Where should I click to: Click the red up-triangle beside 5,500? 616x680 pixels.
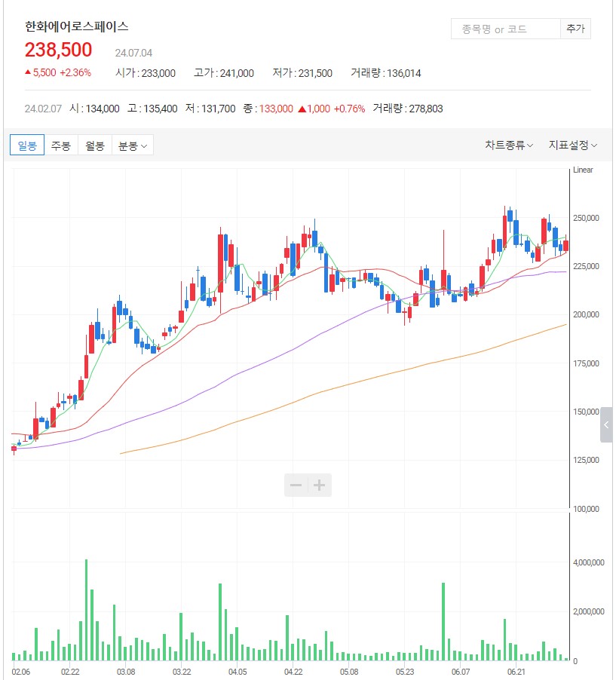(x=28, y=73)
